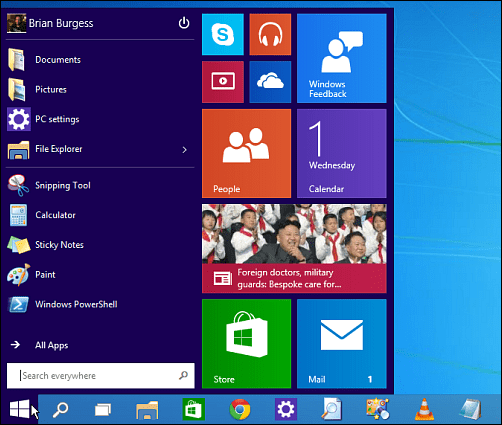Screen dimensions: 502x425
Task: Open the Skype tile
Action: point(223,34)
